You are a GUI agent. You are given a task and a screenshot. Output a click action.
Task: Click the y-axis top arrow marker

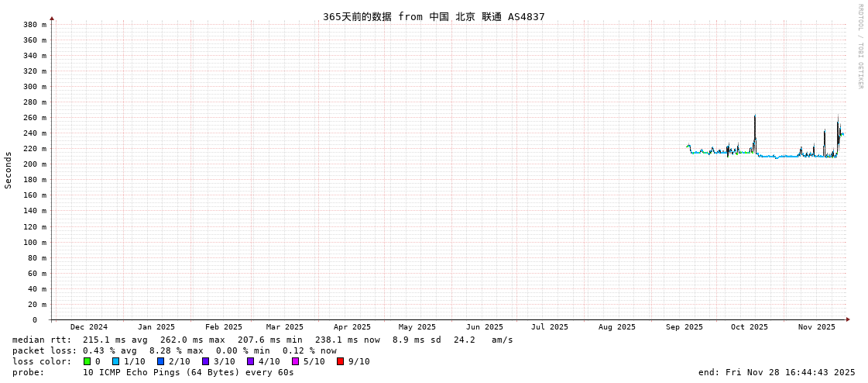(52, 18)
